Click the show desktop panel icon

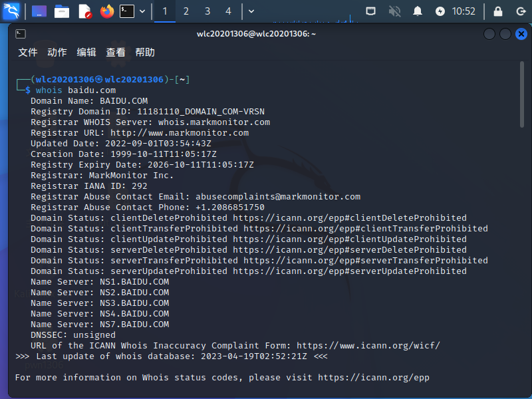point(39,11)
